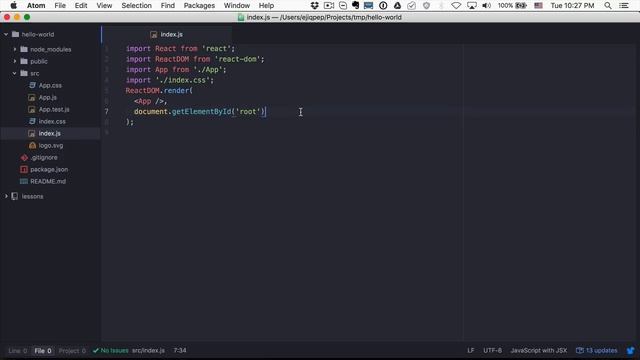
Task: Collapse the hello-world project folder
Action: click(6, 34)
